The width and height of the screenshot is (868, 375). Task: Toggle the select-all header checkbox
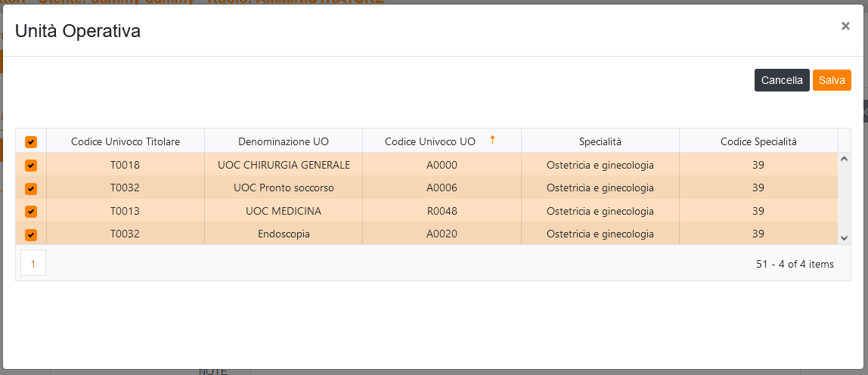tap(31, 141)
